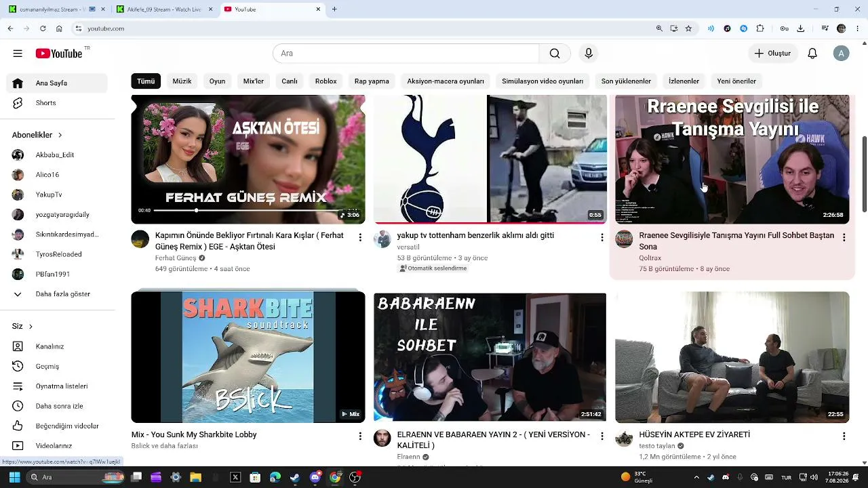This screenshot has width=868, height=488.
Task: Open Daha sonra izle list
Action: [57, 406]
